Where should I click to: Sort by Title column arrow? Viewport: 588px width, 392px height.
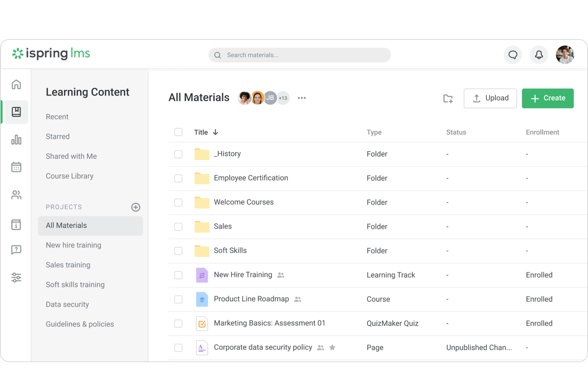pos(215,132)
